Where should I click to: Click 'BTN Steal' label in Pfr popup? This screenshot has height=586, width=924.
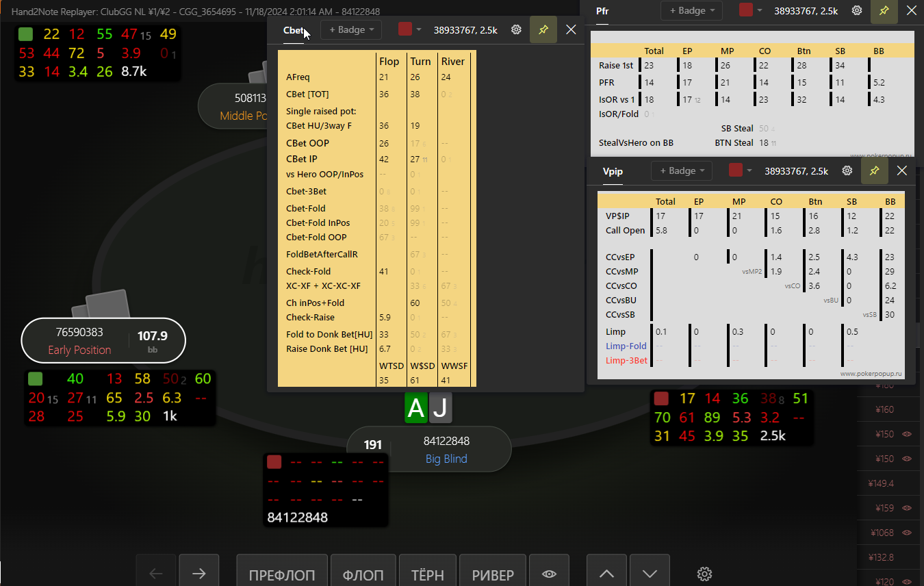coord(734,142)
